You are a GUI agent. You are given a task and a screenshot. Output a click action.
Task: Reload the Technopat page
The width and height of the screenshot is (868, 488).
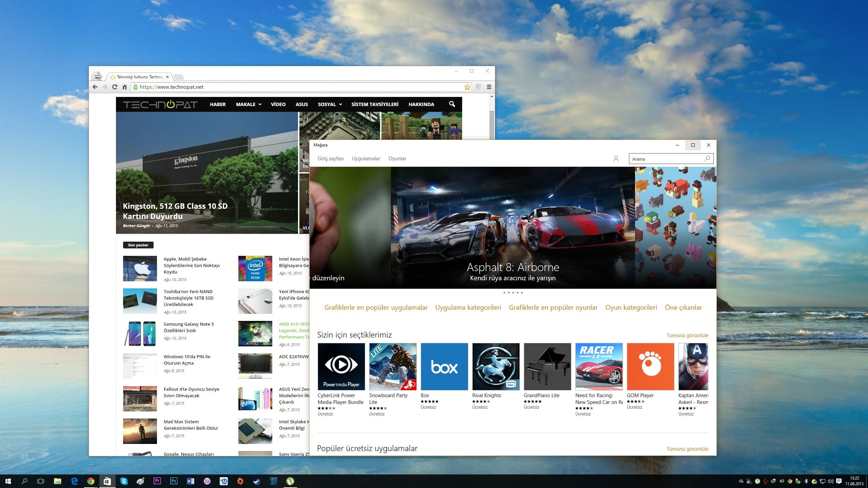(x=115, y=87)
